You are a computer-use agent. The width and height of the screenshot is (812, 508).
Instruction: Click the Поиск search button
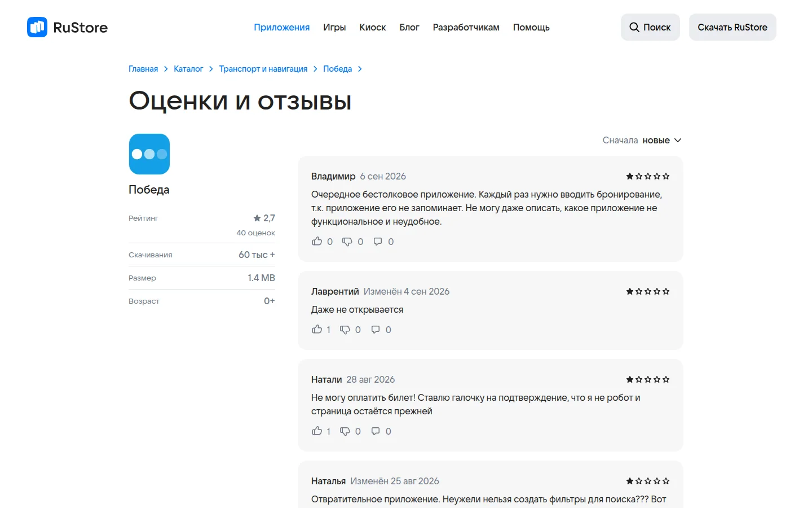point(650,27)
